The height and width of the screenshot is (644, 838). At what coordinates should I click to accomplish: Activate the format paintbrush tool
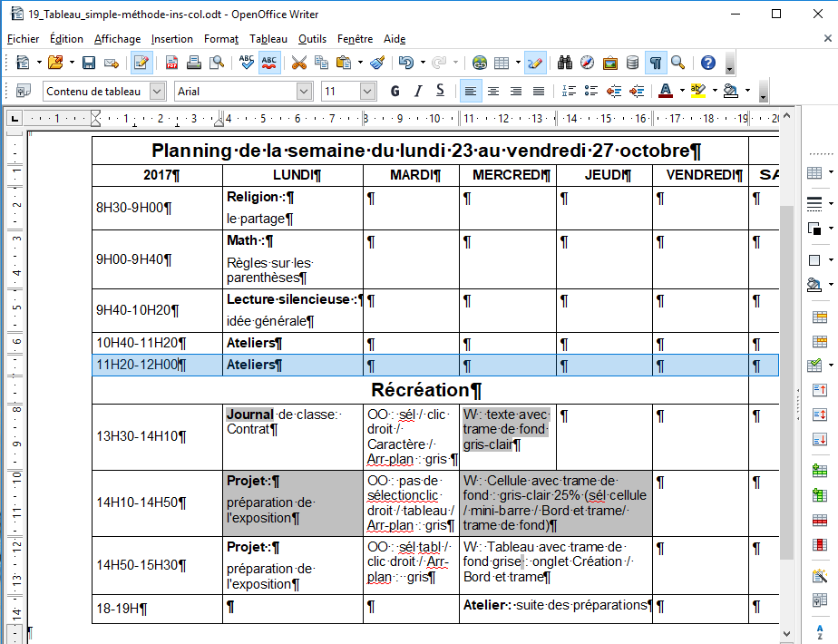pos(378,63)
